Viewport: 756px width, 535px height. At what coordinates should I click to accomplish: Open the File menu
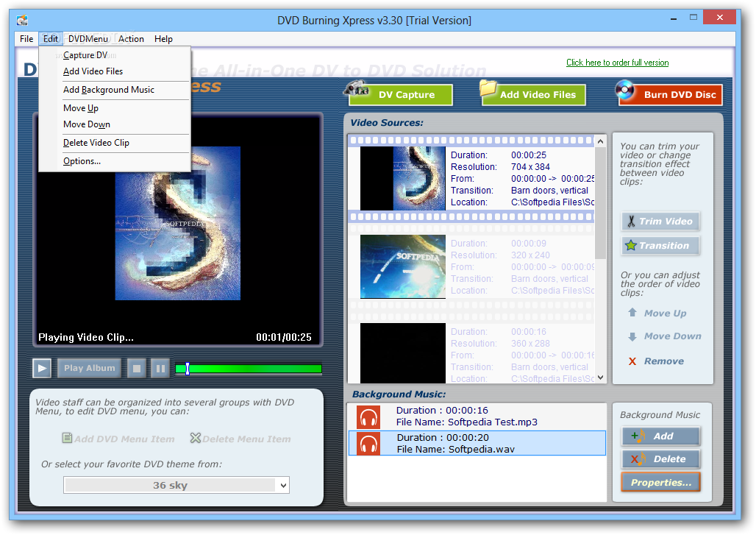pos(26,39)
